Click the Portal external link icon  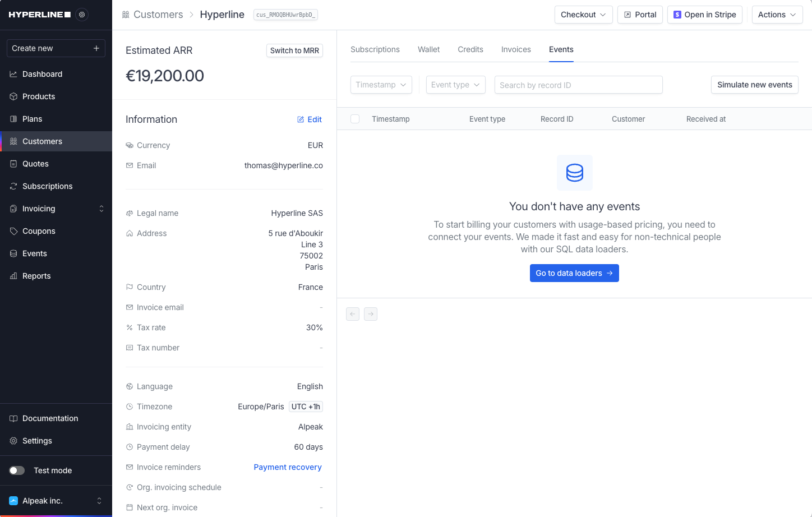628,15
